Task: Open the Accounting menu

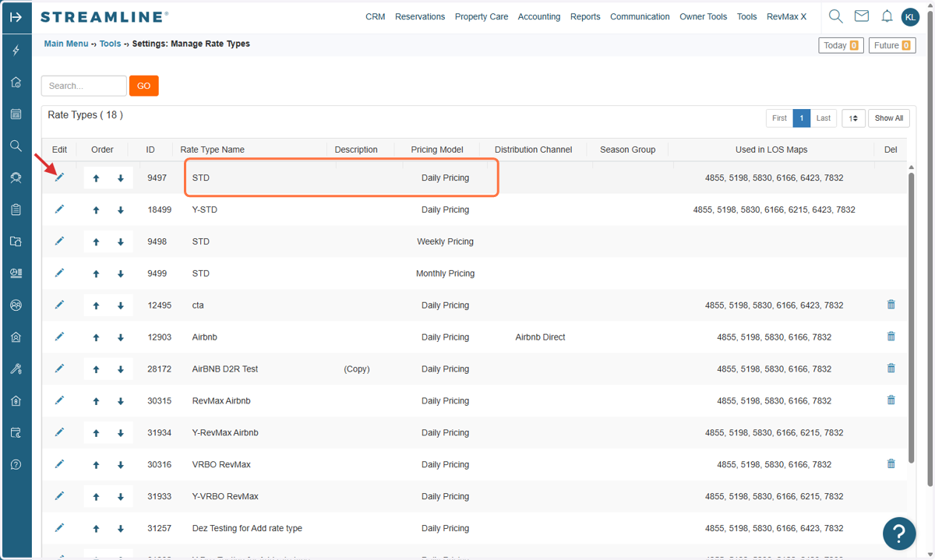Action: tap(539, 16)
